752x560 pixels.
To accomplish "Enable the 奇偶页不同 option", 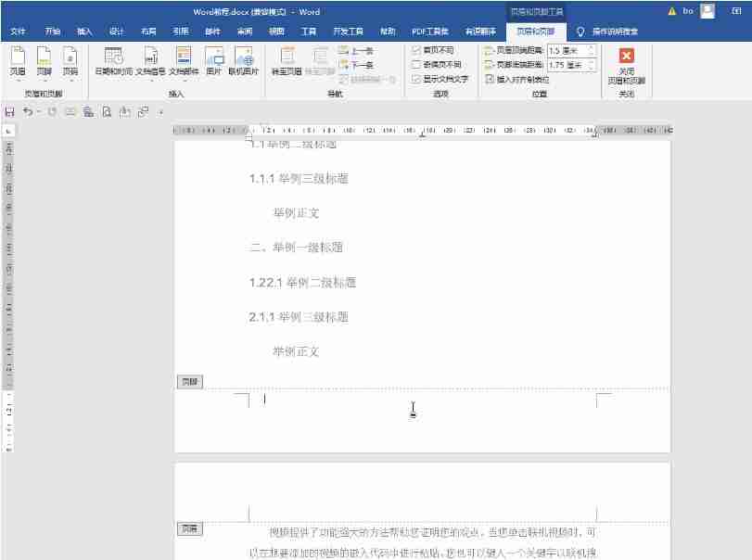I will (415, 66).
